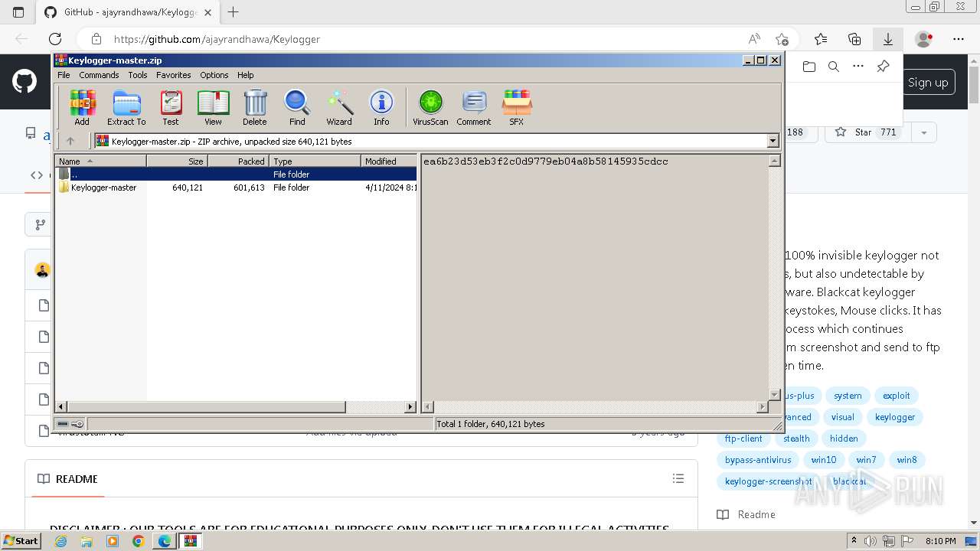Open the Favorites menu
This screenshot has width=980, height=551.
[x=174, y=75]
